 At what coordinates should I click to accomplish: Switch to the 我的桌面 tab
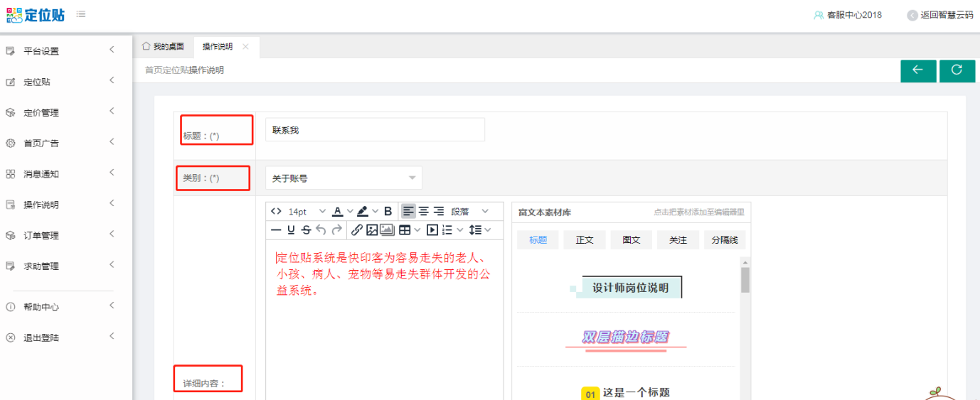(164, 47)
